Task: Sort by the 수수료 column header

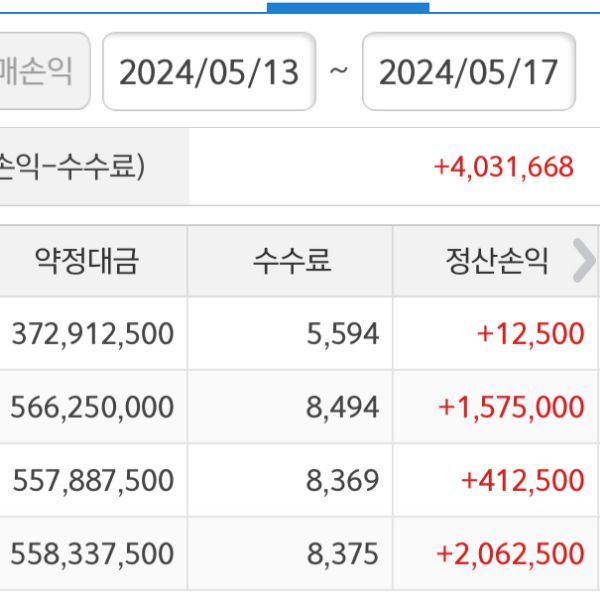Action: [291, 262]
